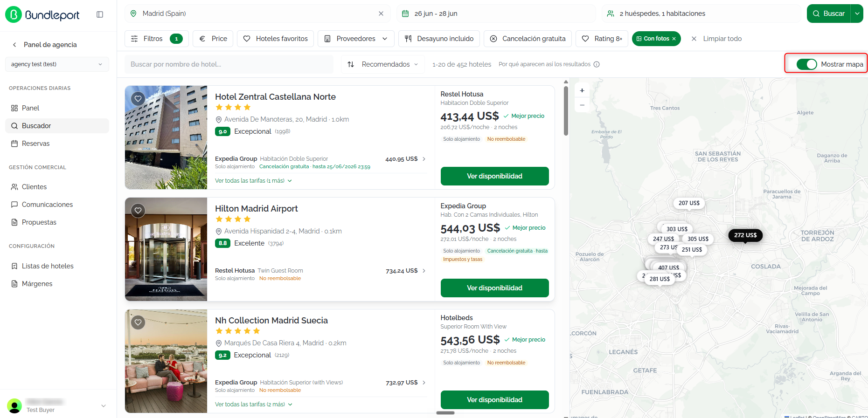Clear the Madrid (Spain) destination
Screen dimensions: 868x418
click(x=381, y=14)
